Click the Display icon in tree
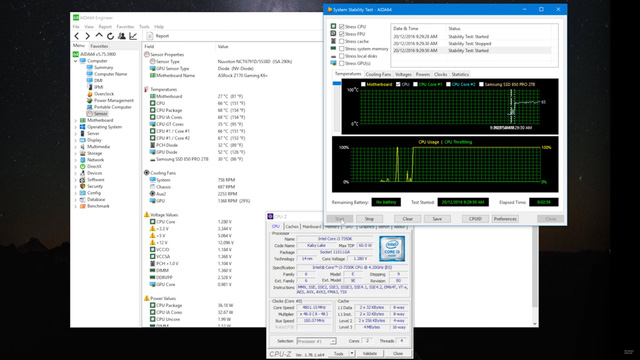Screen dimensions: 640x360 [x=82, y=140]
